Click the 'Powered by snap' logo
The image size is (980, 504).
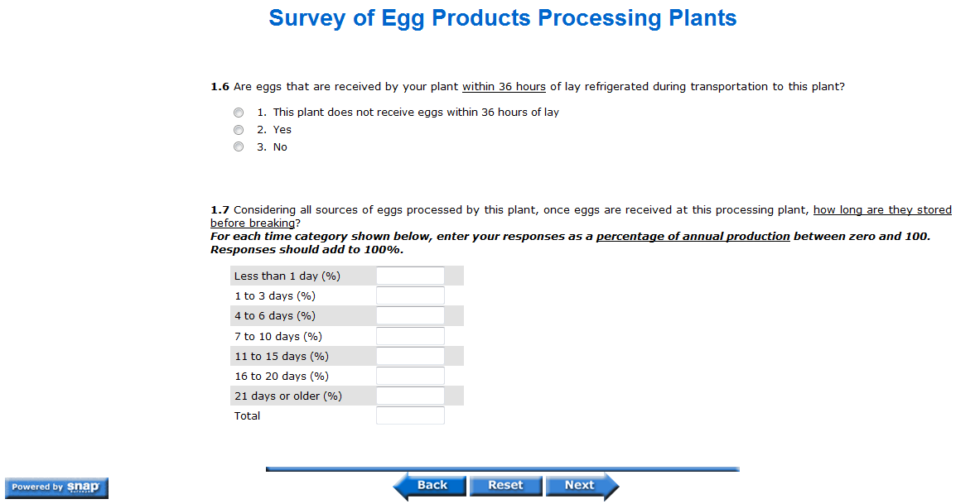point(56,487)
